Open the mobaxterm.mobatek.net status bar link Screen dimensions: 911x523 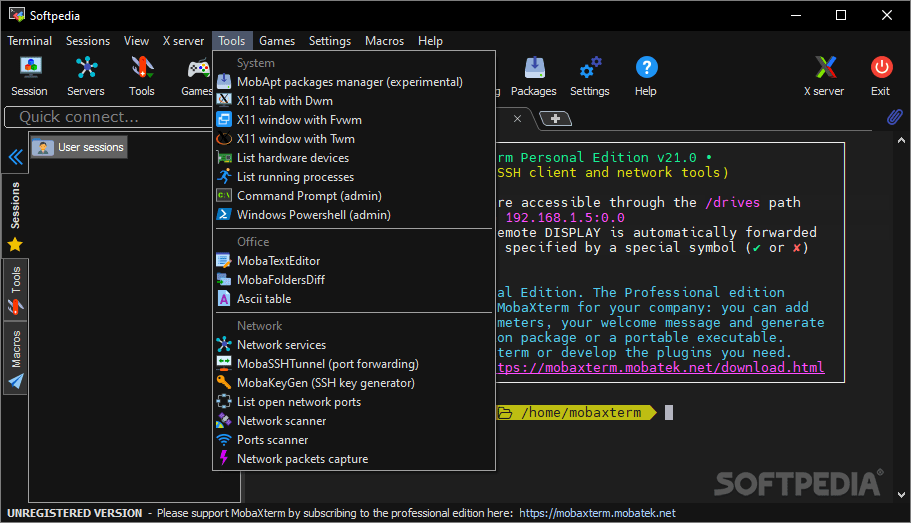click(x=597, y=513)
